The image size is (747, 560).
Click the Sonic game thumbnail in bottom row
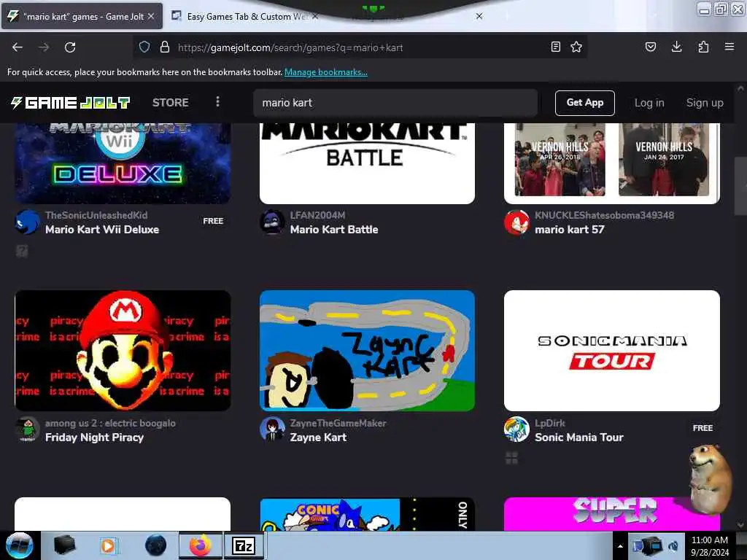367,514
